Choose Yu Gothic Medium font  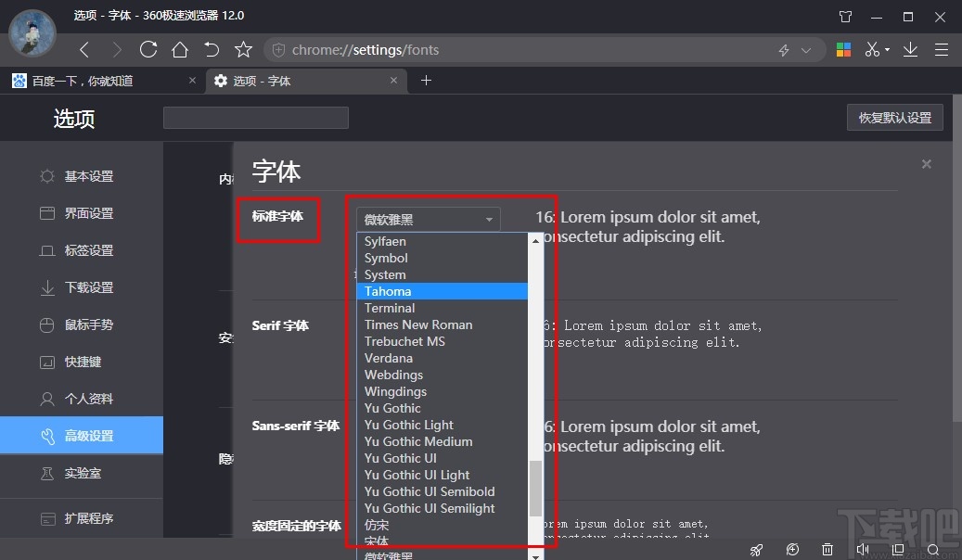pos(443,441)
